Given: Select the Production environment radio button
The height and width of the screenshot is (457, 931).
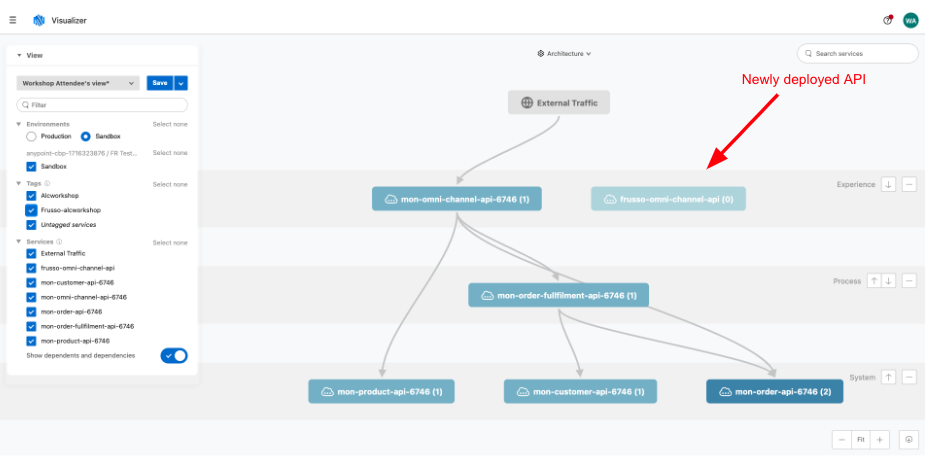Looking at the screenshot, I should click(32, 136).
